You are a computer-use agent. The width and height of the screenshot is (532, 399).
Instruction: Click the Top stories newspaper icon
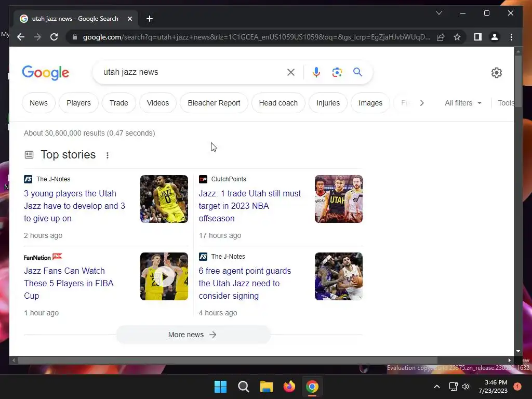pyautogui.click(x=29, y=155)
